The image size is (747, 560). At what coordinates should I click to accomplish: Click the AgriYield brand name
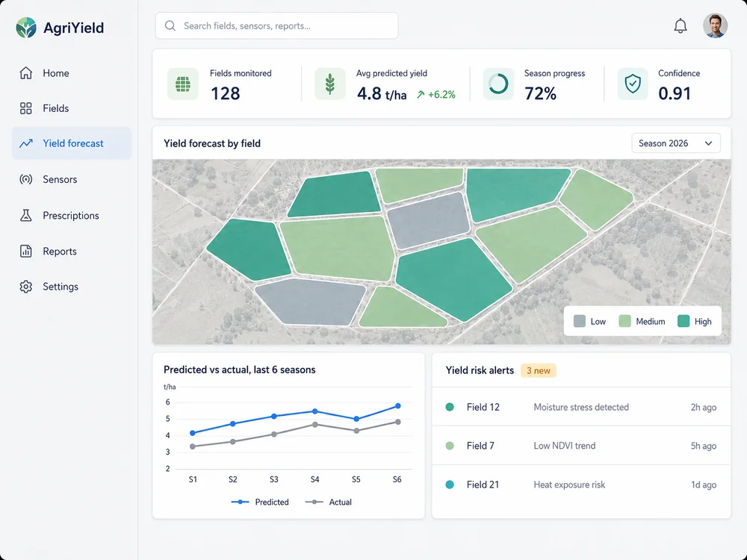pos(73,28)
